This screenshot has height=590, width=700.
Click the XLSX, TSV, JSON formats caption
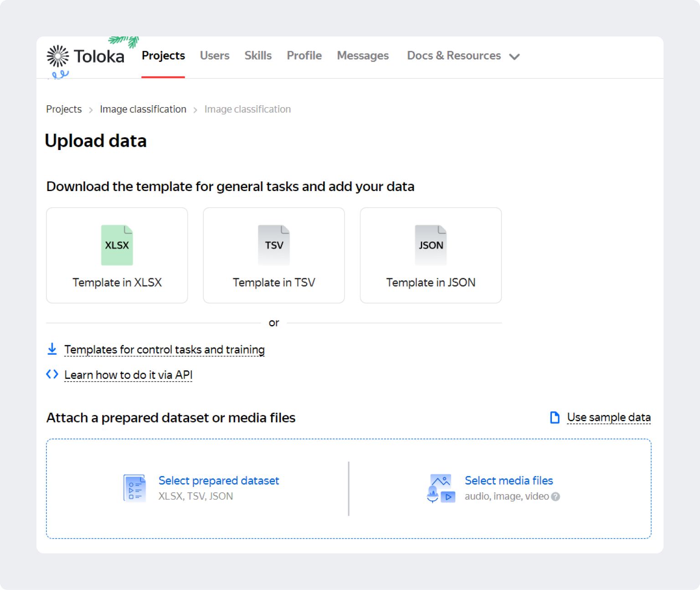(196, 496)
